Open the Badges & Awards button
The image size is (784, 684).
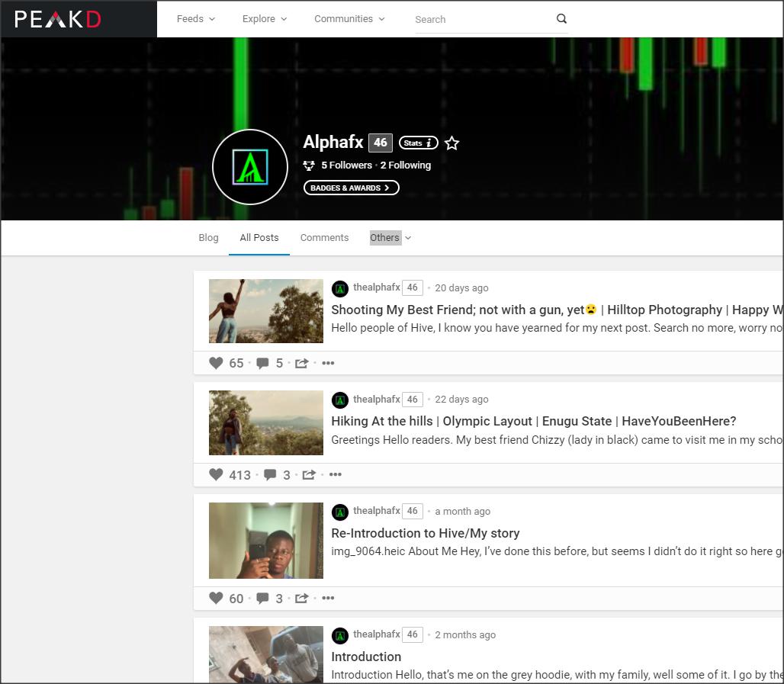pos(351,188)
